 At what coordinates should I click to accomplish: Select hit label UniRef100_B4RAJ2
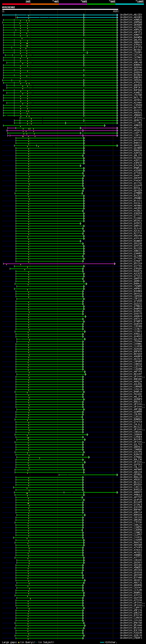coord(131,284)
